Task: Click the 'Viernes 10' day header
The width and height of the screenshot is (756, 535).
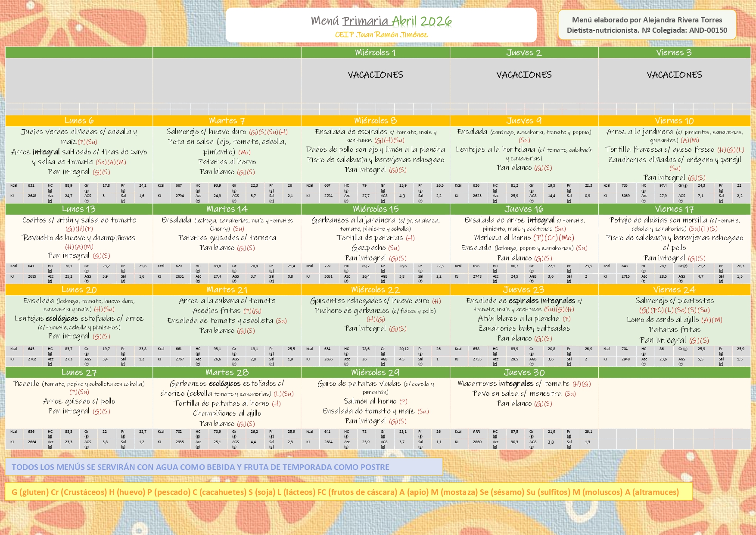Action: (x=674, y=121)
